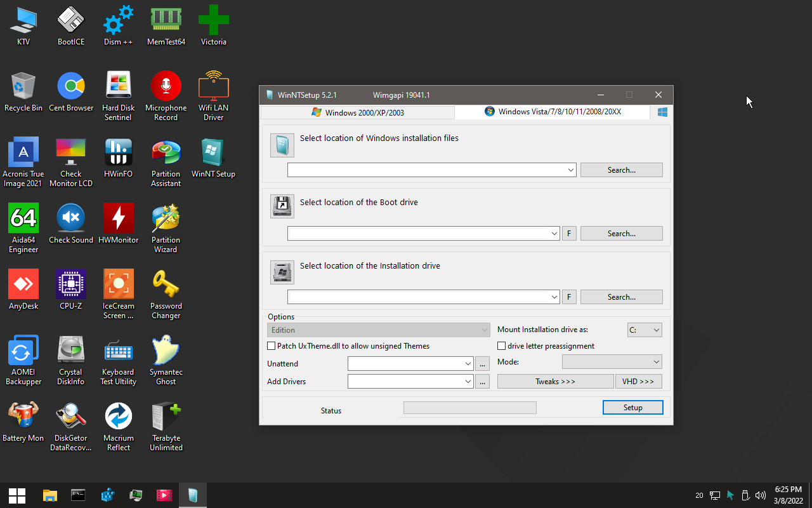The image size is (812, 508).
Task: Select the Check Sound desktop icon
Action: 71,224
